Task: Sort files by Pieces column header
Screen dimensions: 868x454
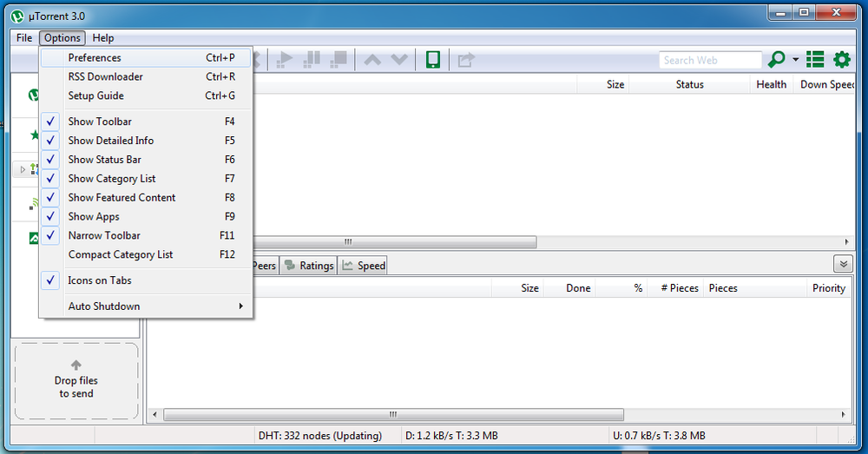Action: [754, 288]
